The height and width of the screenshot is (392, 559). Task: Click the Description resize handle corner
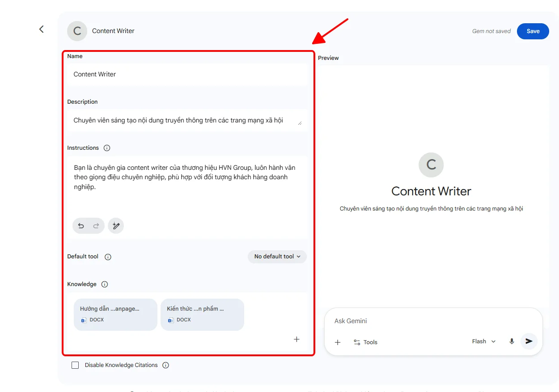[300, 123]
